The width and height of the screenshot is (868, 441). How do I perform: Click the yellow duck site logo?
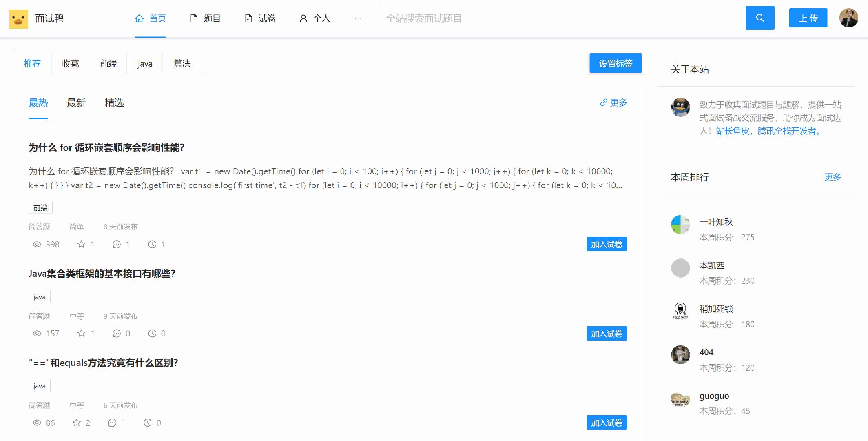[18, 19]
